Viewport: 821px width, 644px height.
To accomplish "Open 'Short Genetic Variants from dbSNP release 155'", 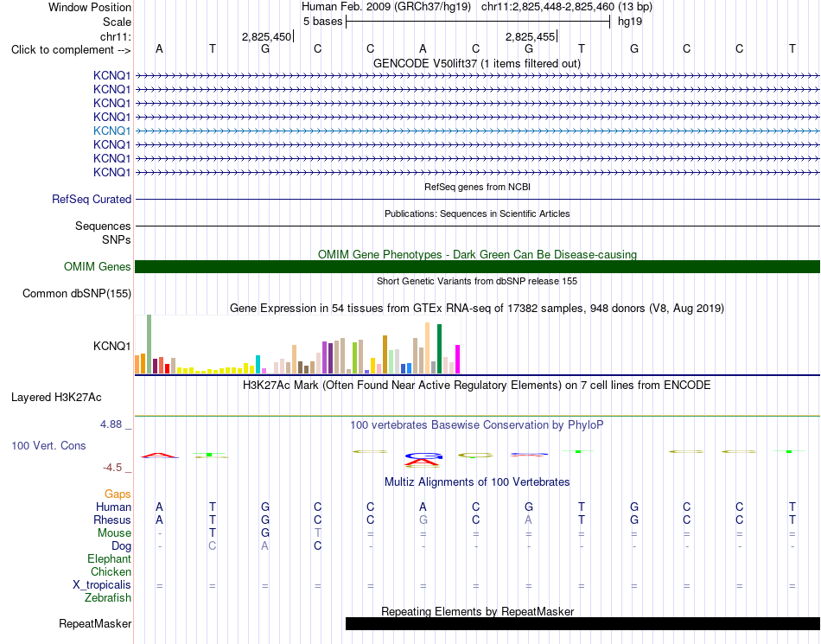I will (477, 281).
